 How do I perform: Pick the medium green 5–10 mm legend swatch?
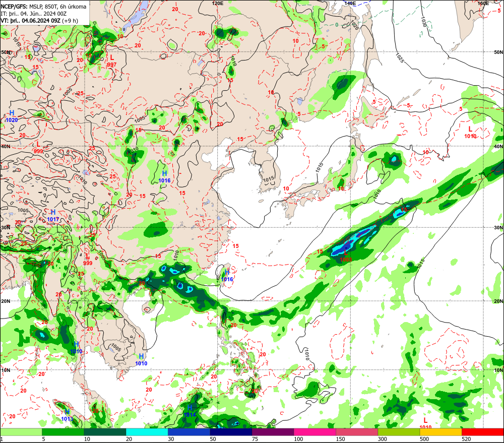63,432
